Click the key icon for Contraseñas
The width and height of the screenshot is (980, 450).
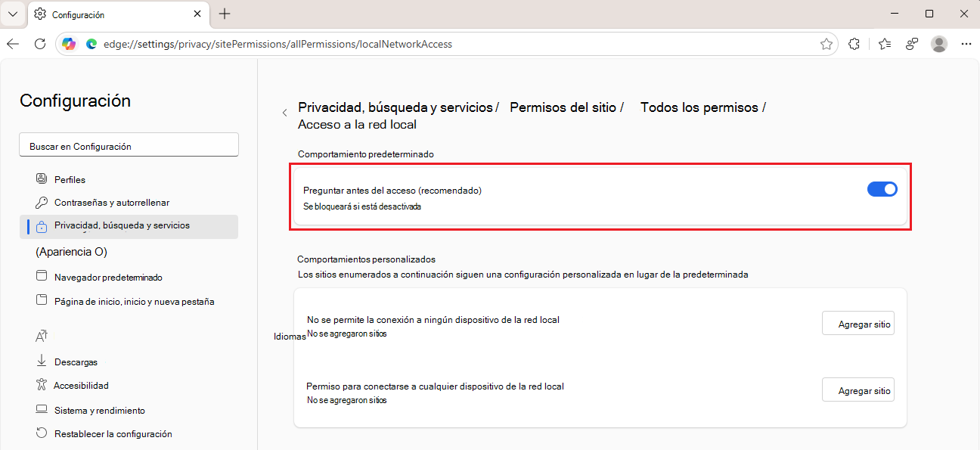(x=42, y=203)
